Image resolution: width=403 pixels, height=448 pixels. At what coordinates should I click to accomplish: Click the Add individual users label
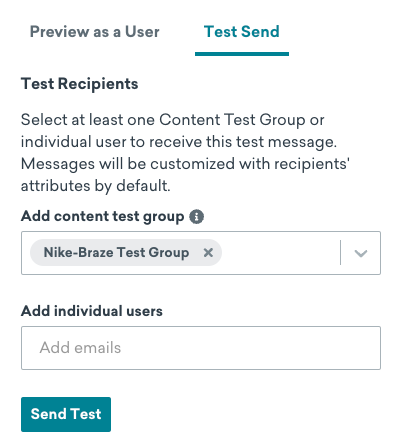tap(92, 311)
